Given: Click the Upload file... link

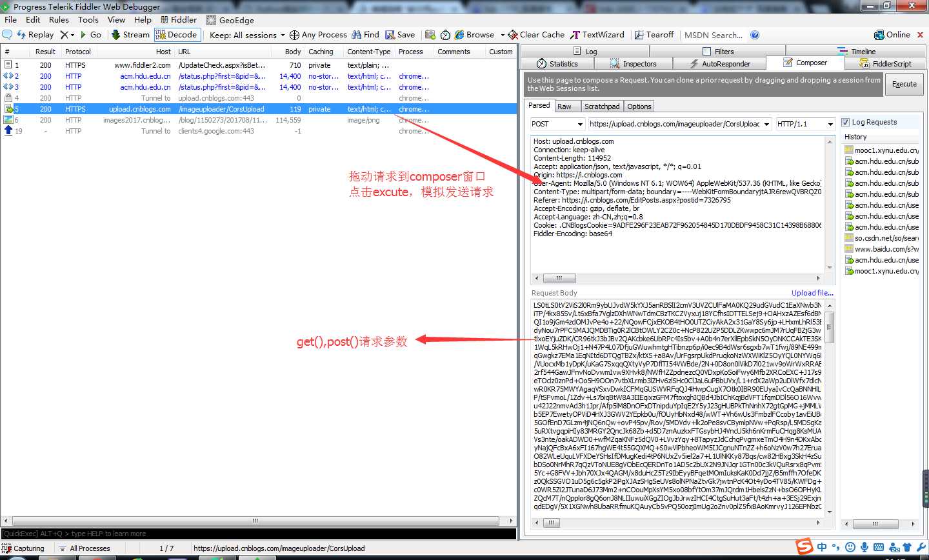Looking at the screenshot, I should point(812,293).
